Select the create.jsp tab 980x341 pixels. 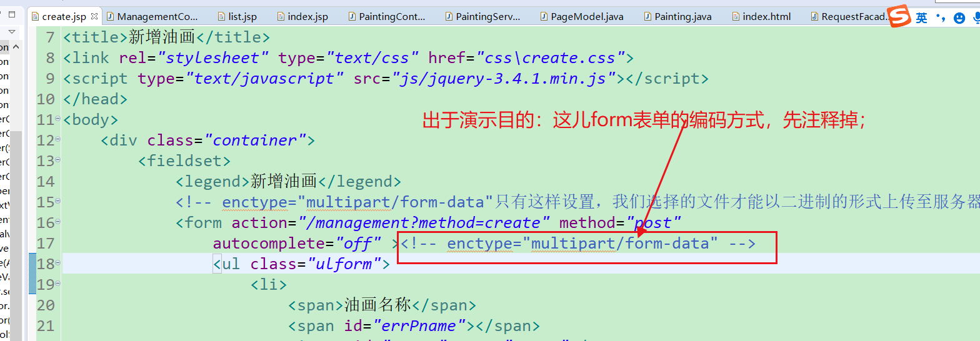coord(64,17)
